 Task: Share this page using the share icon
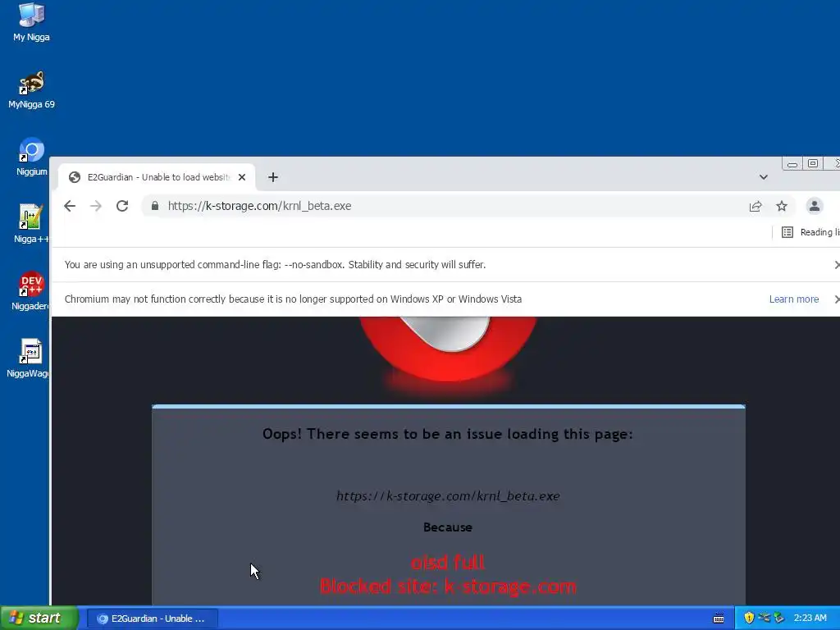tap(756, 206)
